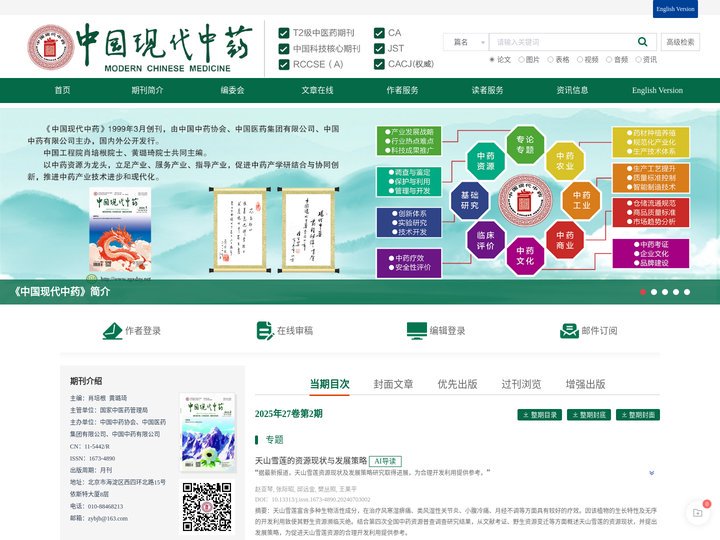Select the 音频 radio button
The image size is (720, 540).
609,60
